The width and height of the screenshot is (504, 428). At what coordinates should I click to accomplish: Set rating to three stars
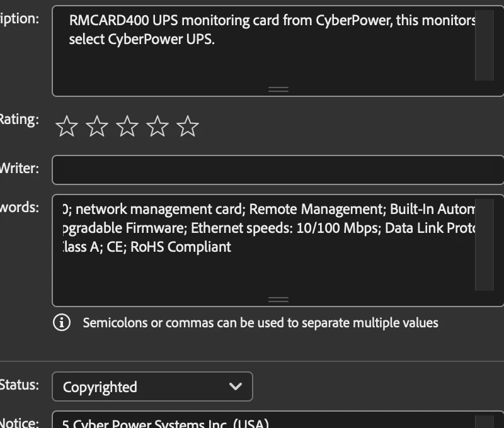127,126
